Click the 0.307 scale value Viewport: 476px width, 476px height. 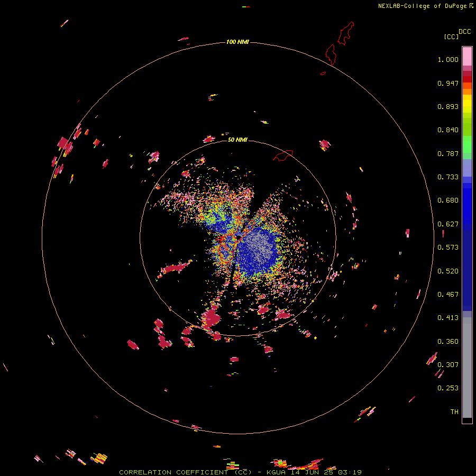point(448,365)
